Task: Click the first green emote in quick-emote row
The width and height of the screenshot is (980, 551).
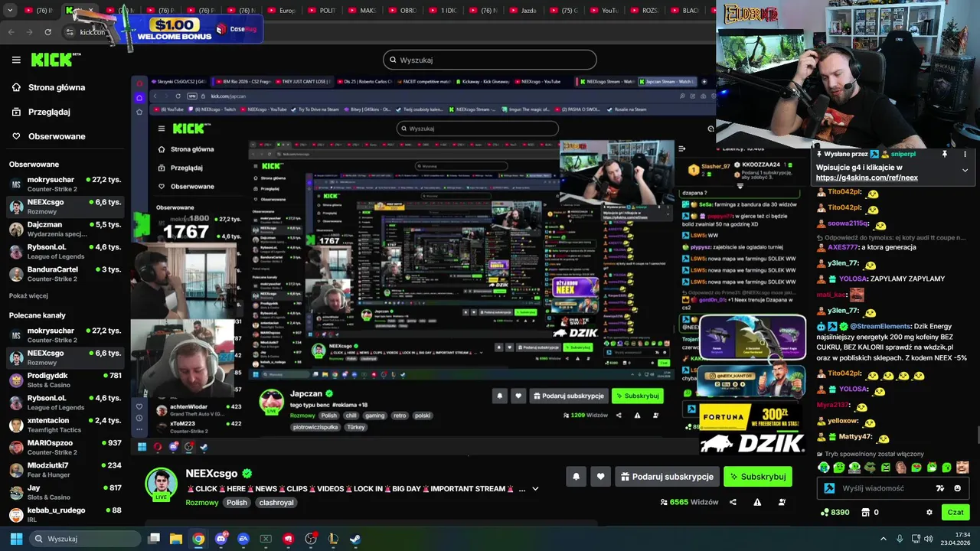Action: coord(824,468)
